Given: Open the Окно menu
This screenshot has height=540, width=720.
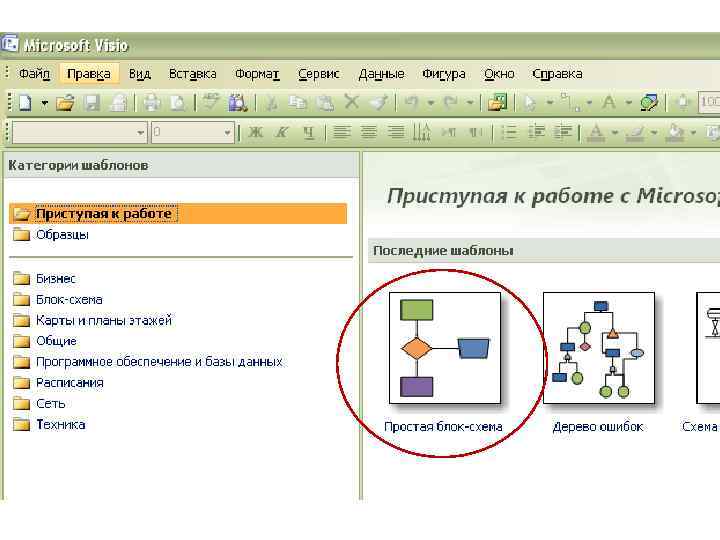Looking at the screenshot, I should (x=499, y=74).
